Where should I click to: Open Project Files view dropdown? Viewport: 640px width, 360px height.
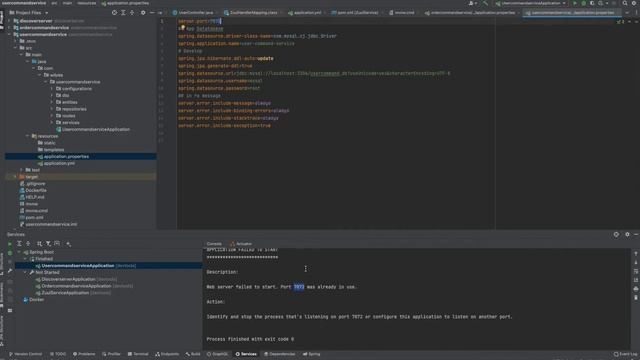[x=29, y=13]
